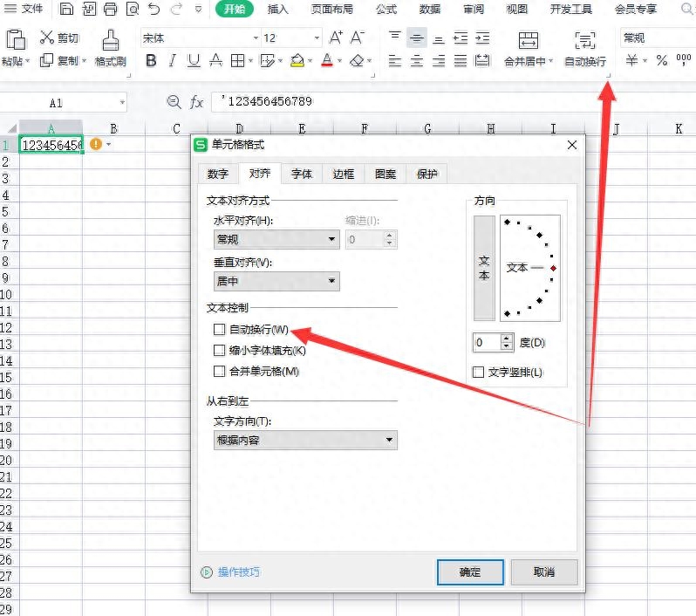Increase indent icon
The image size is (696, 616).
[x=482, y=38]
